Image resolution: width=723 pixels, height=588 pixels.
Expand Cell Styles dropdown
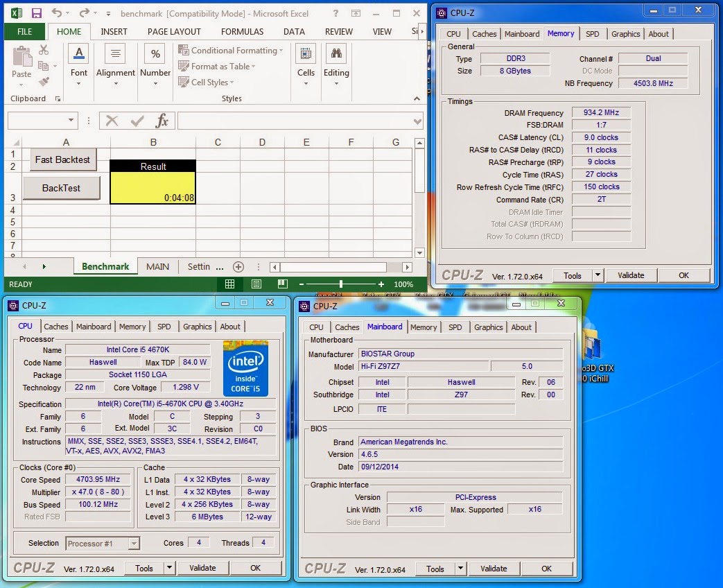[232, 83]
